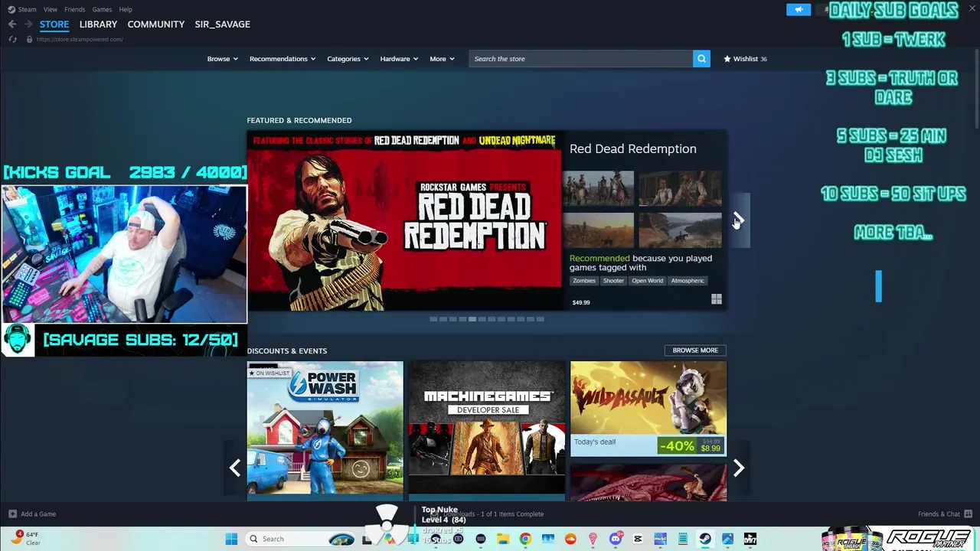Open CapCut from the taskbar
The width and height of the screenshot is (980, 551).
coord(638,539)
